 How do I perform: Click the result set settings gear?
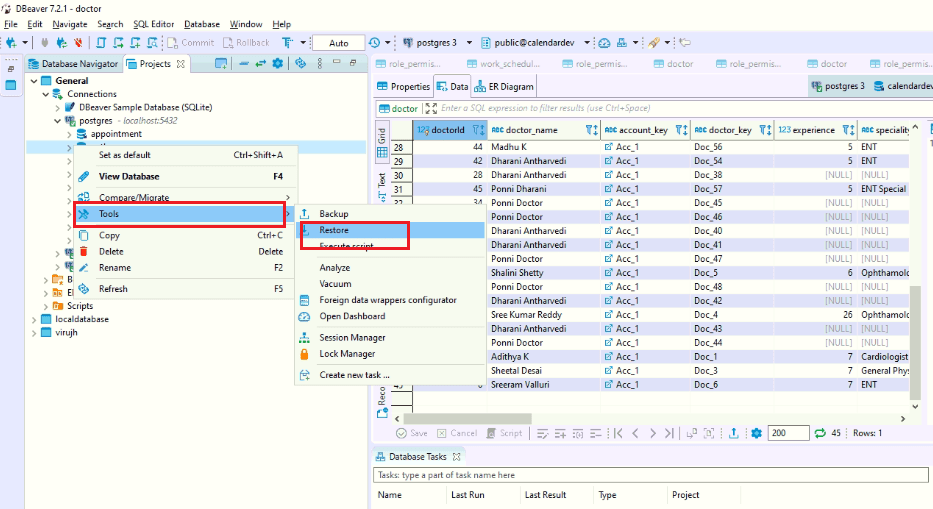756,433
